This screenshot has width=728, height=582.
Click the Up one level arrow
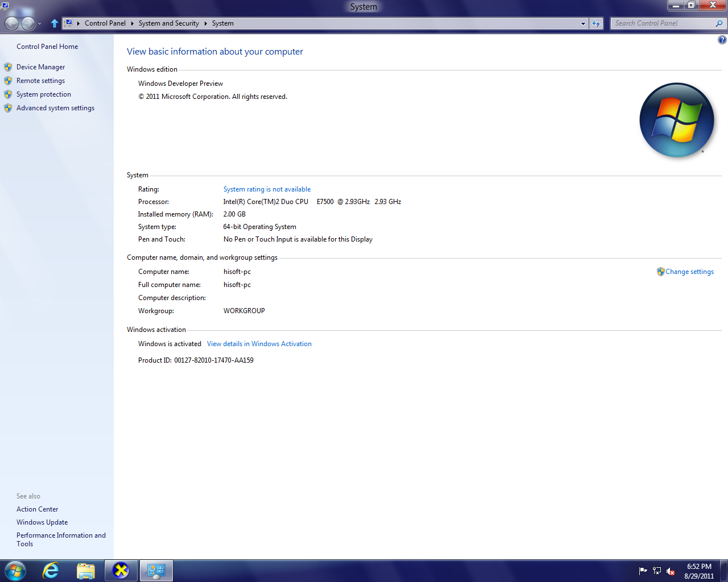pyautogui.click(x=55, y=23)
